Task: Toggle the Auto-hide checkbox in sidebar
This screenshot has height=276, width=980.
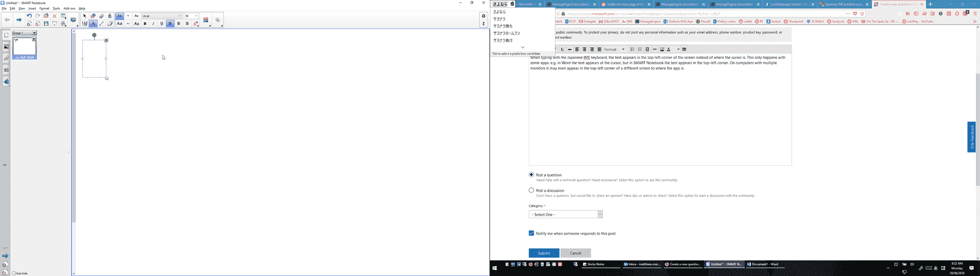Action: pos(14,273)
